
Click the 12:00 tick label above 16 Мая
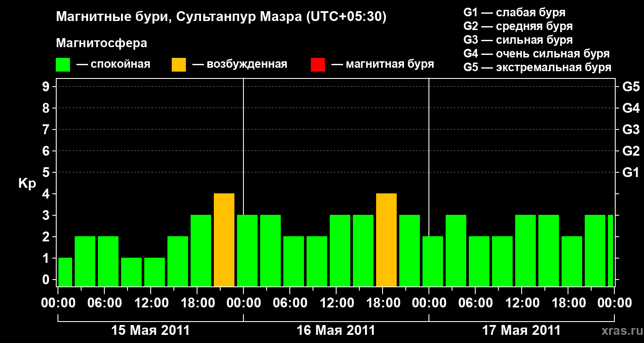(336, 303)
